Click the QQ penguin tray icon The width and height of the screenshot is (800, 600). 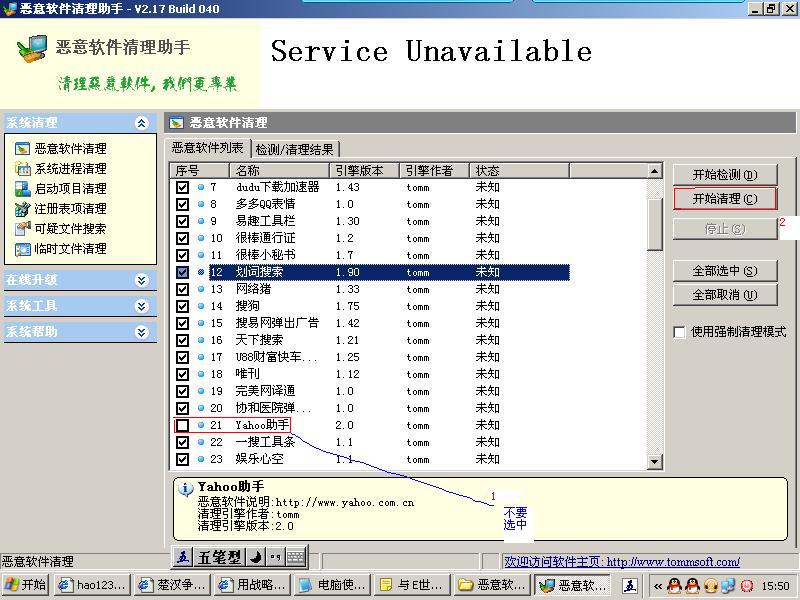coord(675,586)
